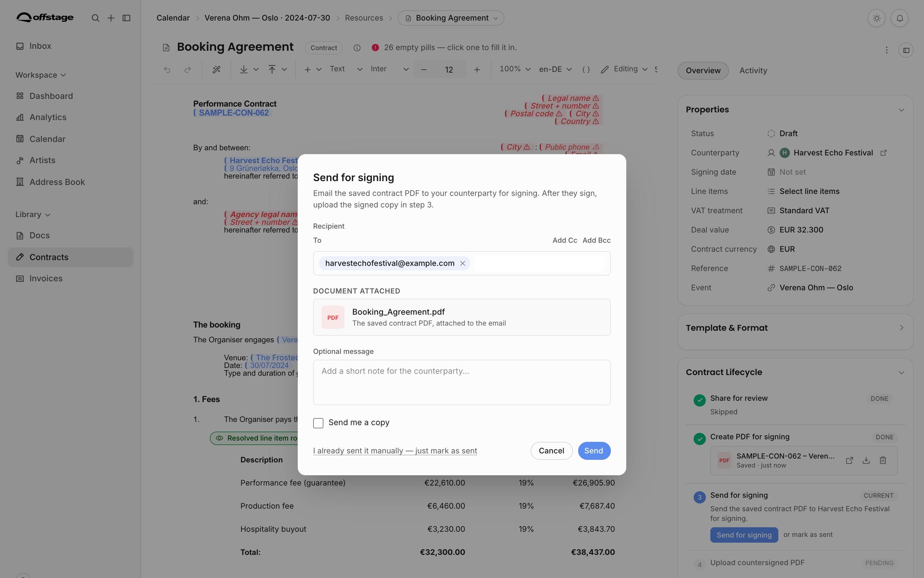Open the Harvest Echo Festival counterparty external link
924x578 pixels.
pos(884,153)
